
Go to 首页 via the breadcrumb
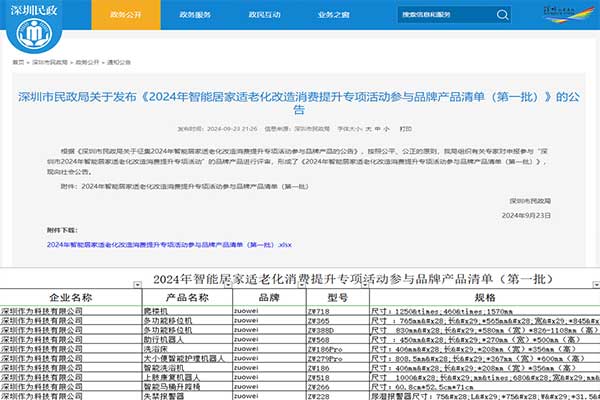[x=18, y=62]
